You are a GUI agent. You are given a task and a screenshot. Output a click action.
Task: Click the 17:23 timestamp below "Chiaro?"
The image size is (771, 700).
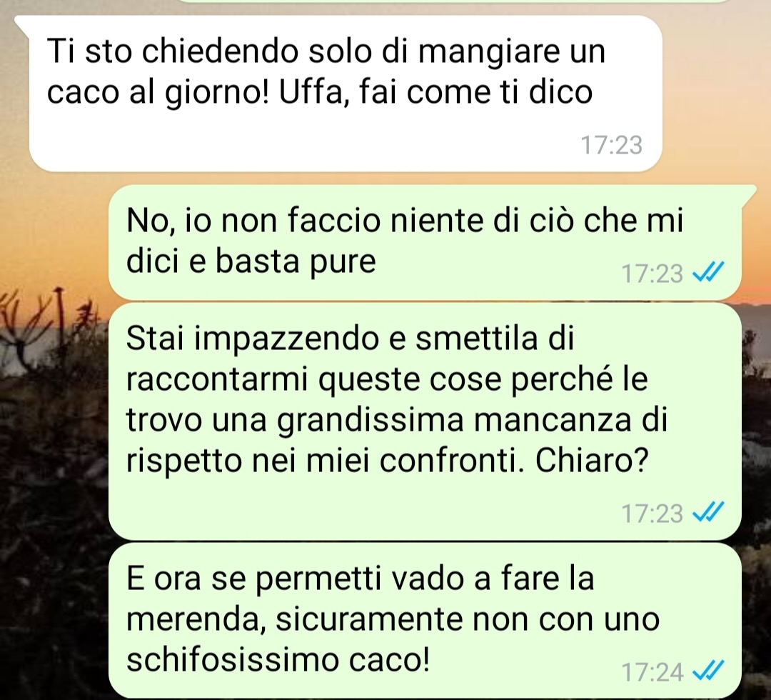[652, 514]
